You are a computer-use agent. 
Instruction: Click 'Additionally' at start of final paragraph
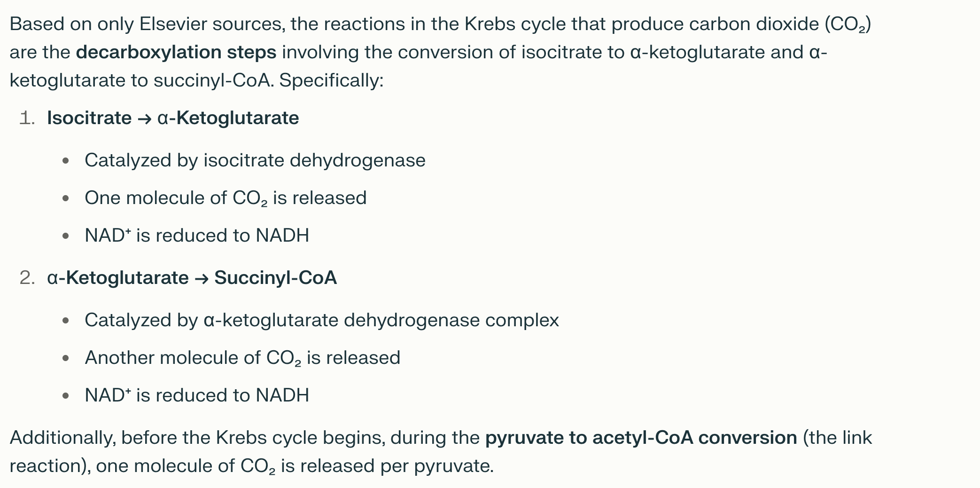click(x=62, y=438)
